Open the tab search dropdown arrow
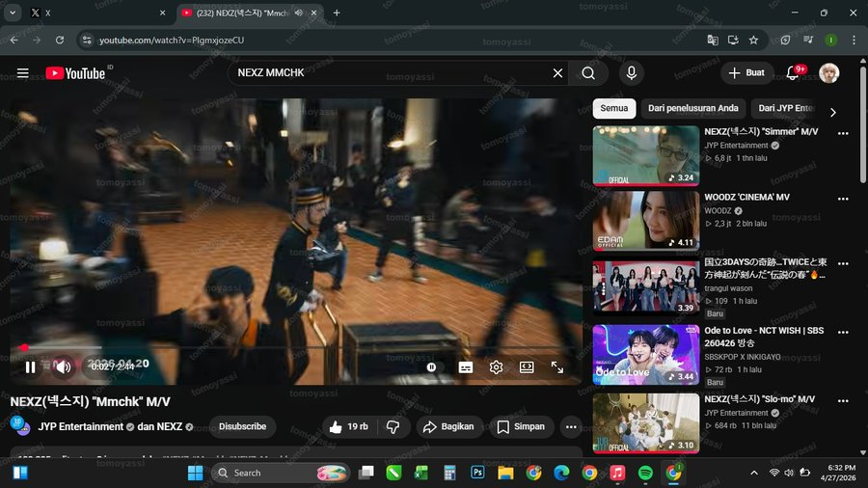Viewport: 868px width, 488px height. pyautogui.click(x=13, y=13)
